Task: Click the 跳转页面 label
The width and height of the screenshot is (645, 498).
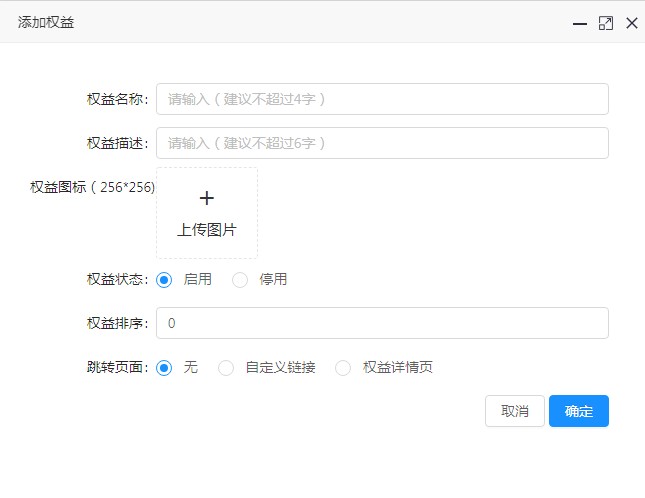Action: [x=117, y=367]
